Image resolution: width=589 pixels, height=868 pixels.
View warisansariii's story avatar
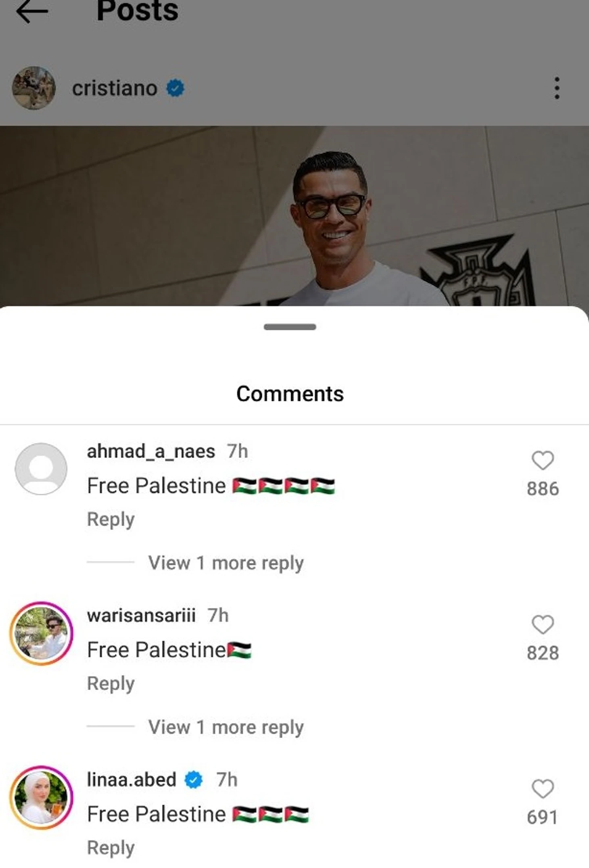pyautogui.click(x=41, y=633)
